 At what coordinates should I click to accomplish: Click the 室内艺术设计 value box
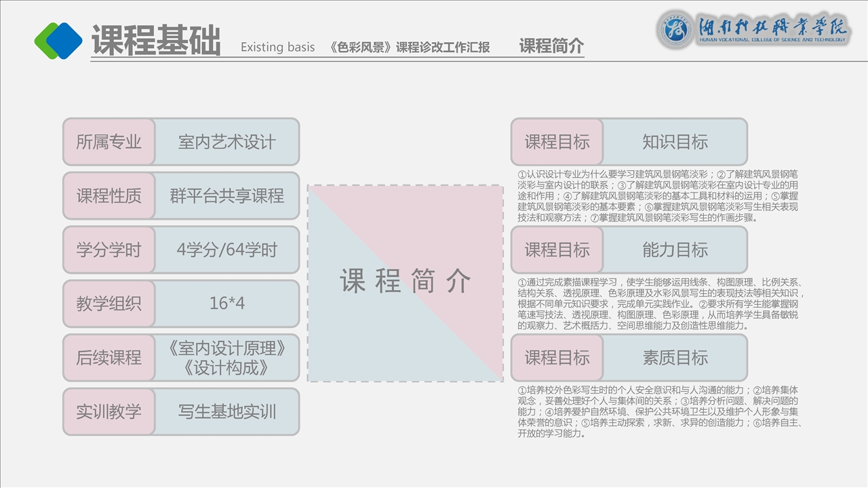pos(226,142)
